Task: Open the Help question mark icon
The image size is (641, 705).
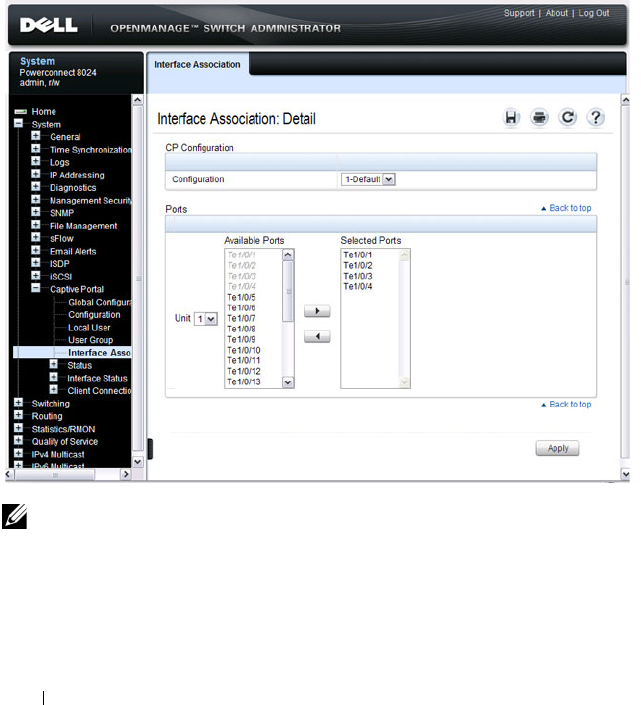Action: [596, 118]
